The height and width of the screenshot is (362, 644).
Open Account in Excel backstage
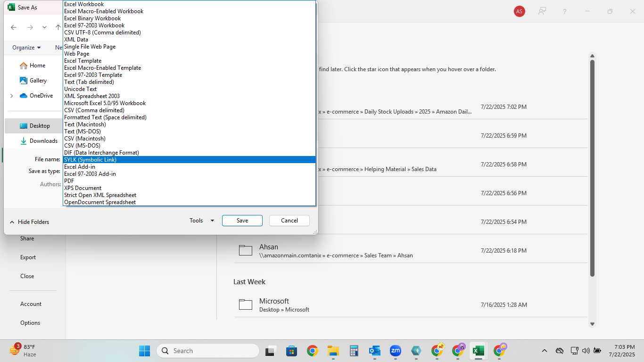pos(31,304)
